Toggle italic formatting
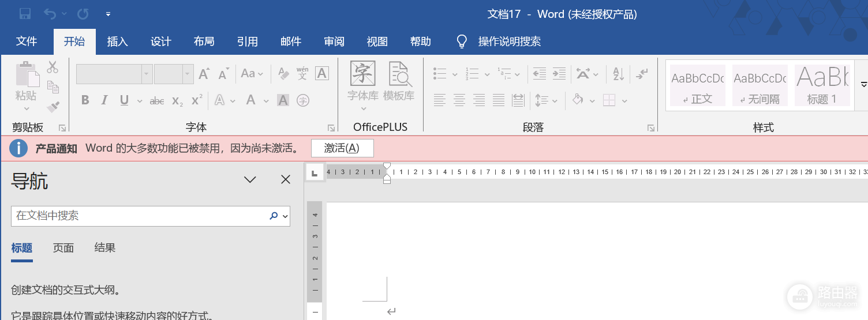This screenshot has width=868, height=320. [x=104, y=100]
